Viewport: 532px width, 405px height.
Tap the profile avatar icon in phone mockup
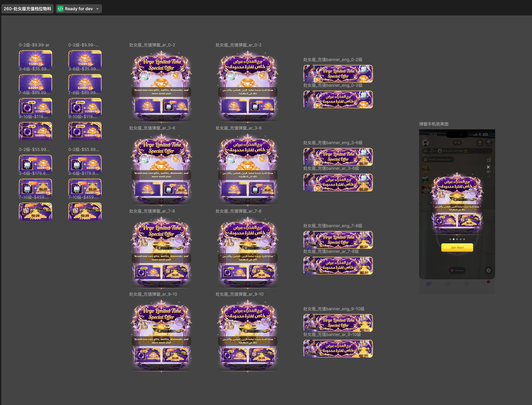coord(426,143)
